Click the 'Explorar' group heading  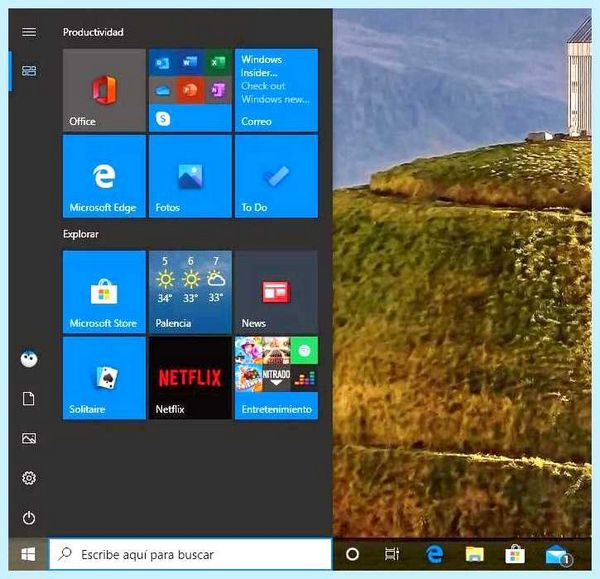[x=81, y=234]
